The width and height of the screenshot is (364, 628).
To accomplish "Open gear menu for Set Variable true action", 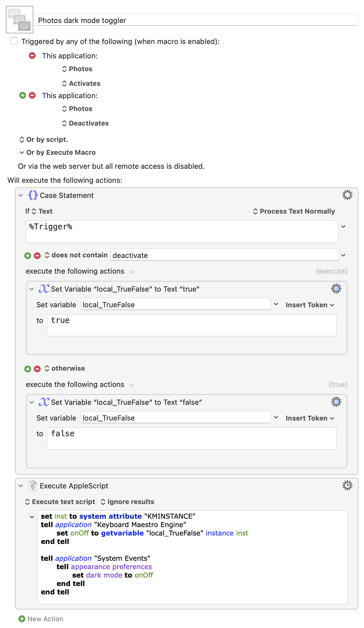I will [336, 288].
